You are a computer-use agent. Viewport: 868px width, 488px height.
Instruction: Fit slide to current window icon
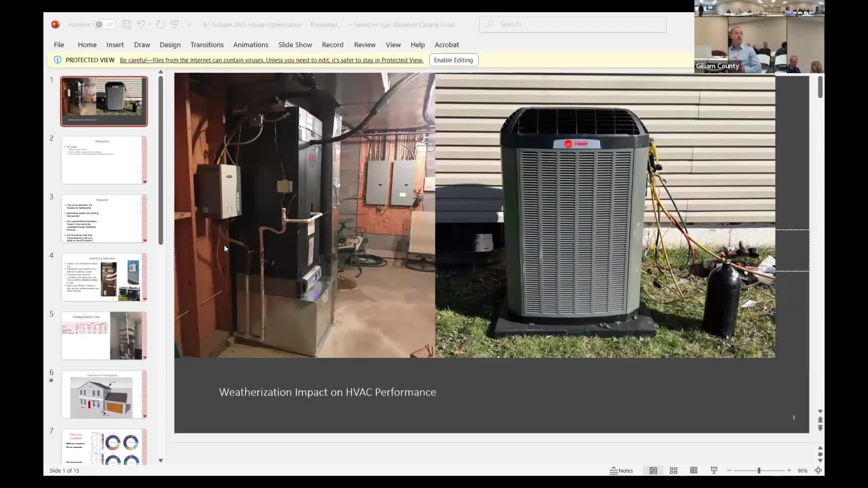(818, 470)
